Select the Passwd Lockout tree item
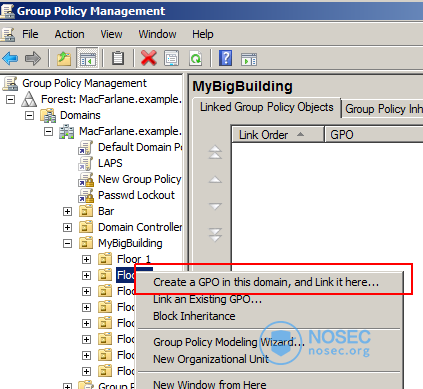The width and height of the screenshot is (423, 389). point(136,195)
